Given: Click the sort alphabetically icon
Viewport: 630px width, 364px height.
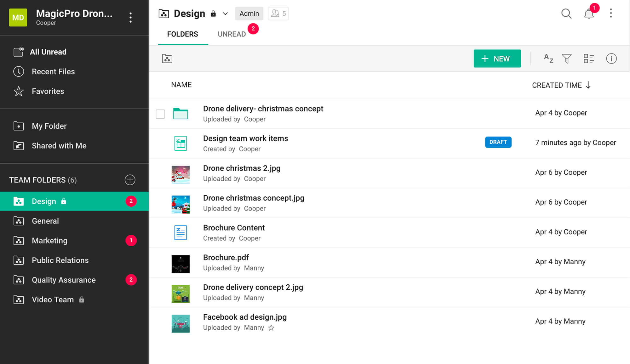Looking at the screenshot, I should [x=547, y=59].
